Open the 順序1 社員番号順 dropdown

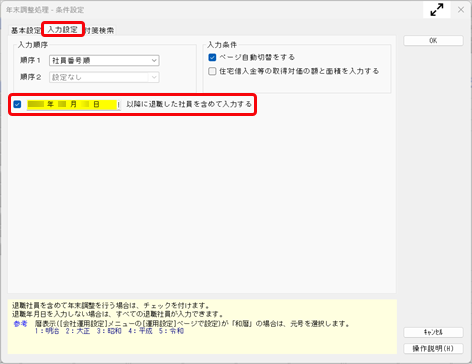click(104, 61)
